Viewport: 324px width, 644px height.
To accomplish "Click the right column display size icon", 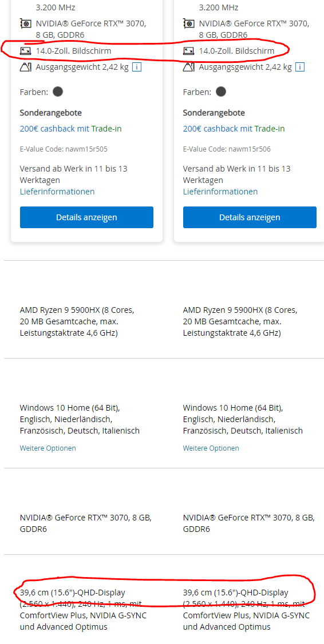I will coord(189,51).
